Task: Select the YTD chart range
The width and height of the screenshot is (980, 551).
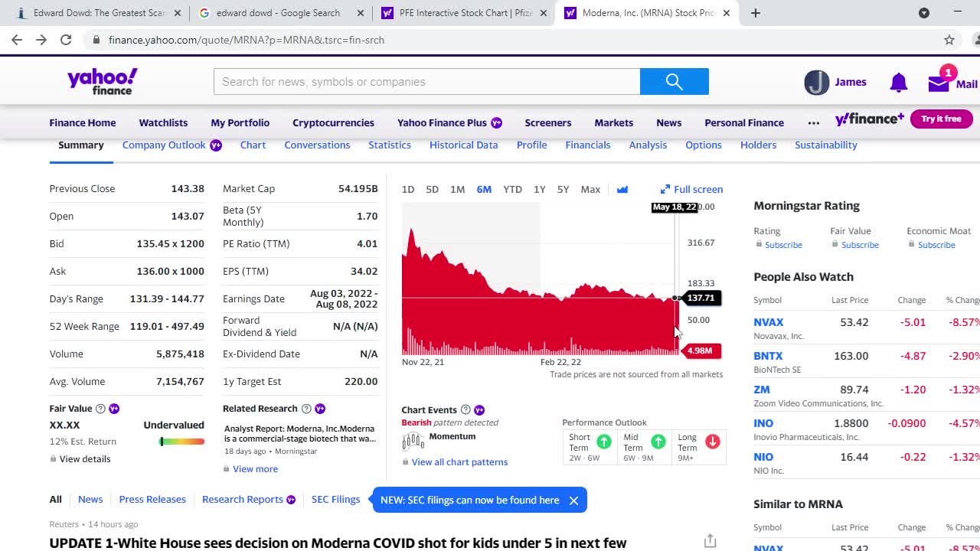Action: pyautogui.click(x=512, y=189)
